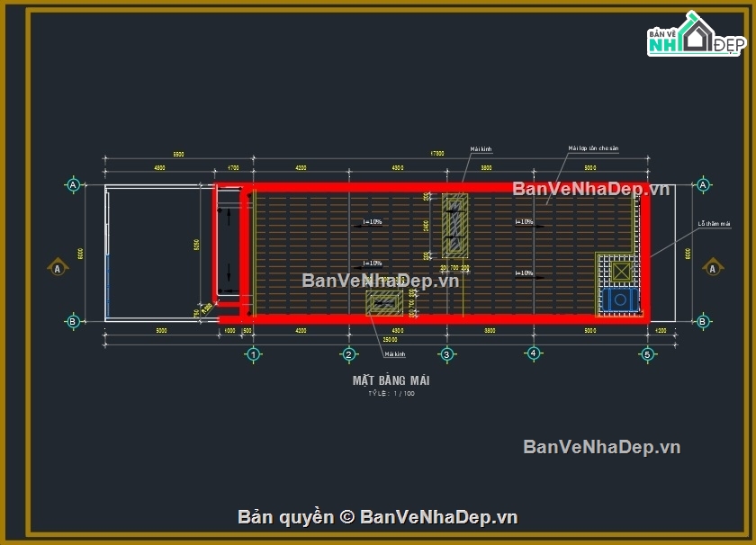This screenshot has height=545, width=756.
Task: Pick the right section cut marker A
Action: click(713, 267)
